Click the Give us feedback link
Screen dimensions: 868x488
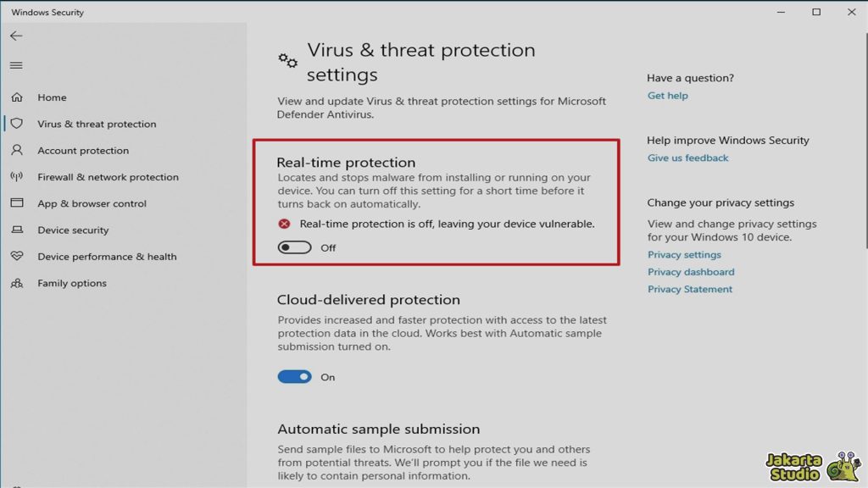pyautogui.click(x=687, y=158)
